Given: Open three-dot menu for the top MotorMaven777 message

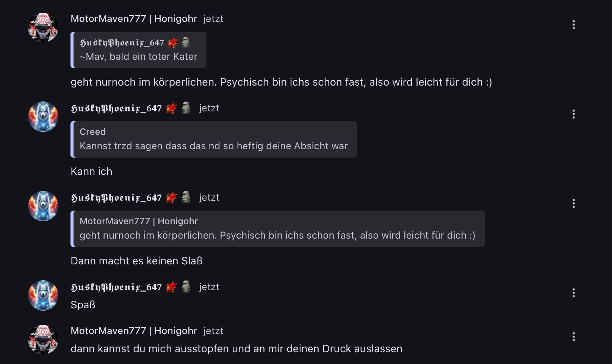Looking at the screenshot, I should click(x=573, y=25).
